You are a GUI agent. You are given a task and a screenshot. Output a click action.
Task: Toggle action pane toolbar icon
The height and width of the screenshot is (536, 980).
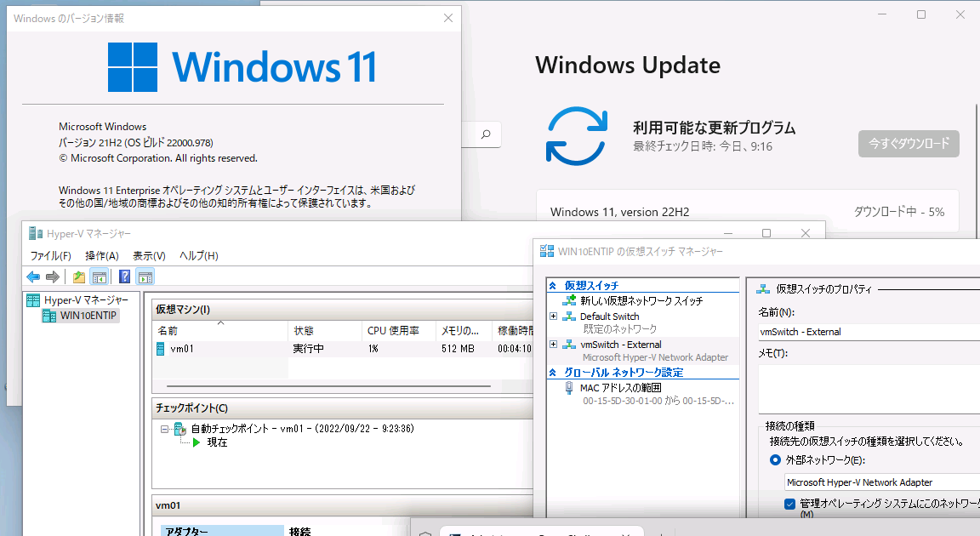(145, 277)
